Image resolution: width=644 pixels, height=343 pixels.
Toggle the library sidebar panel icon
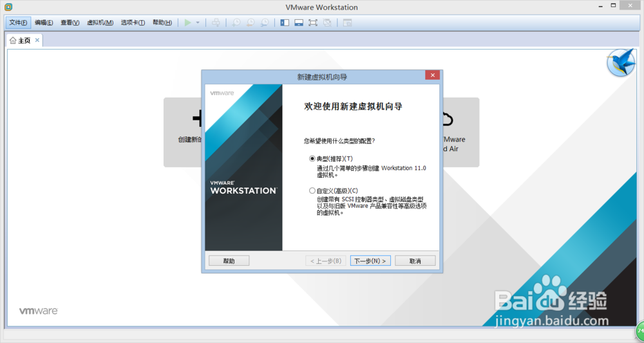tap(285, 23)
